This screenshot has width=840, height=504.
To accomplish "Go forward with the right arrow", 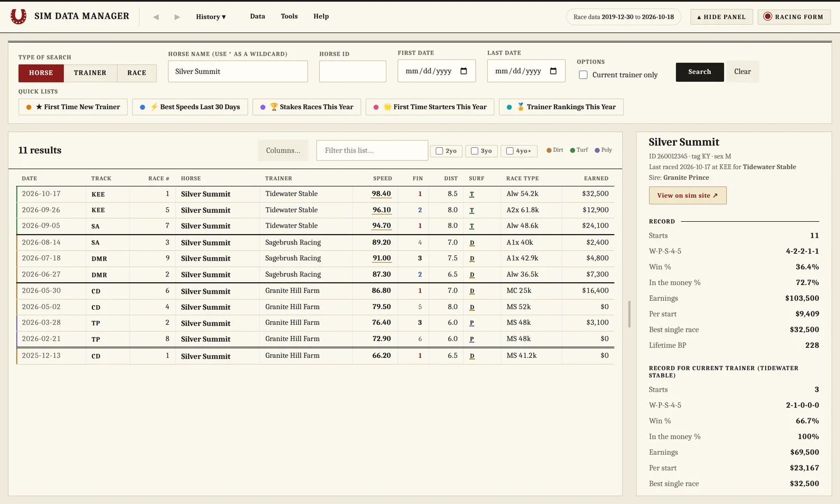I will [x=177, y=17].
